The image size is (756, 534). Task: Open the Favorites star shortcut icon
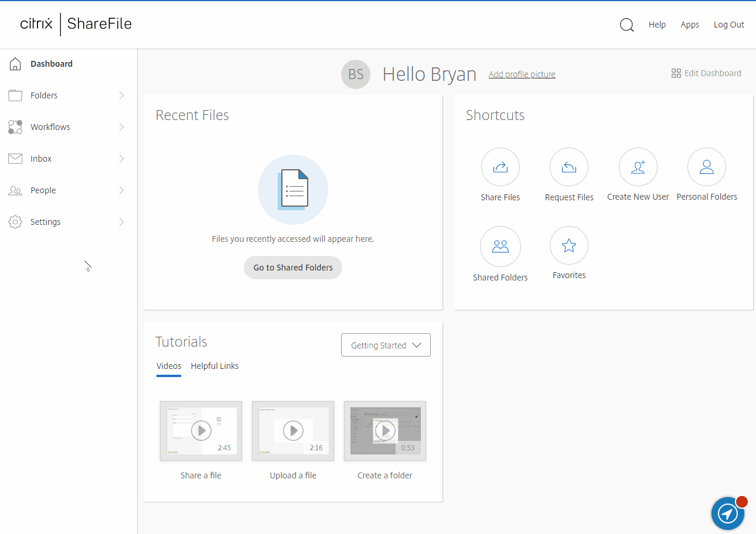[568, 245]
